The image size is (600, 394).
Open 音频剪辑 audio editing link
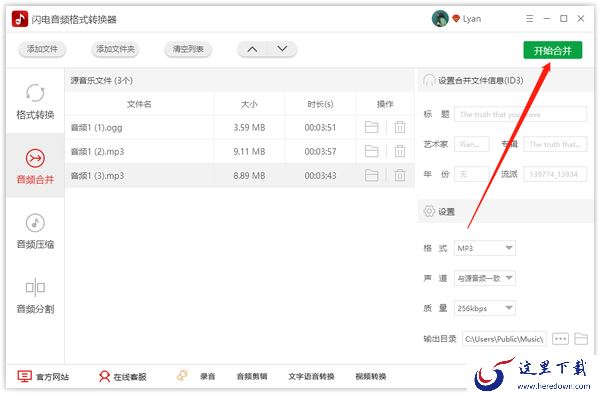(252, 376)
